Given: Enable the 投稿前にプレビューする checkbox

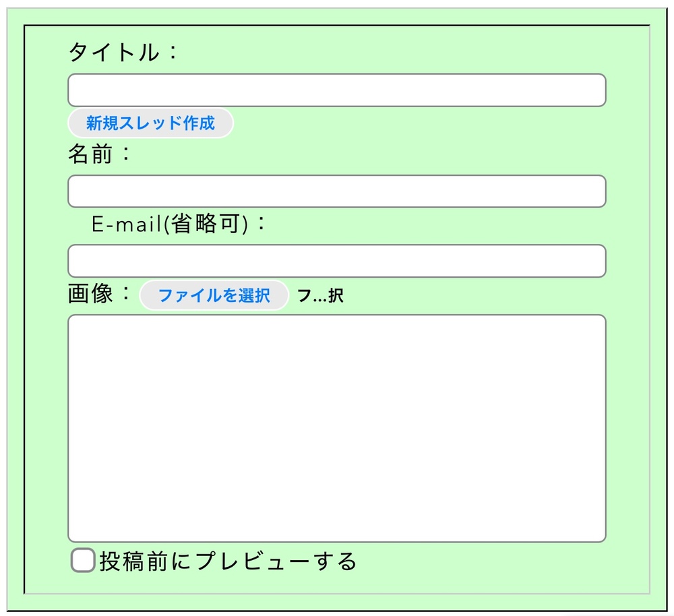Looking at the screenshot, I should pos(83,561).
